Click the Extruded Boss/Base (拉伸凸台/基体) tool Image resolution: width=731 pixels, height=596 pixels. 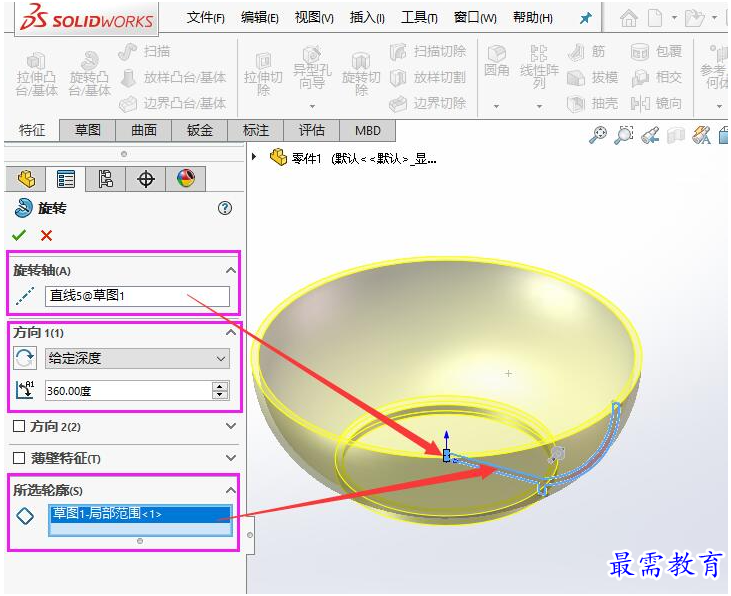click(36, 74)
